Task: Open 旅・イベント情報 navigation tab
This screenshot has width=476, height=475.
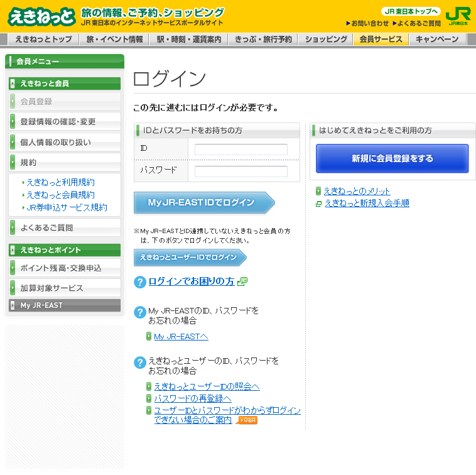Action: click(114, 39)
